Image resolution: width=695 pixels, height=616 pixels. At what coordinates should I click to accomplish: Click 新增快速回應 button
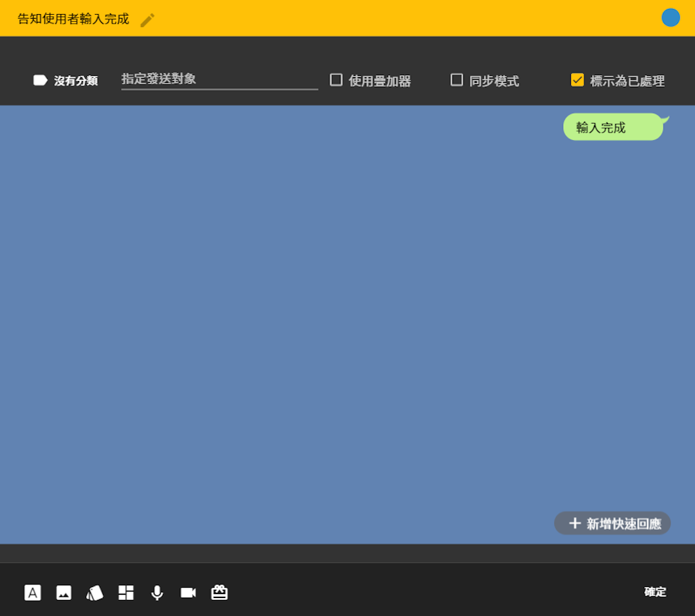(612, 523)
